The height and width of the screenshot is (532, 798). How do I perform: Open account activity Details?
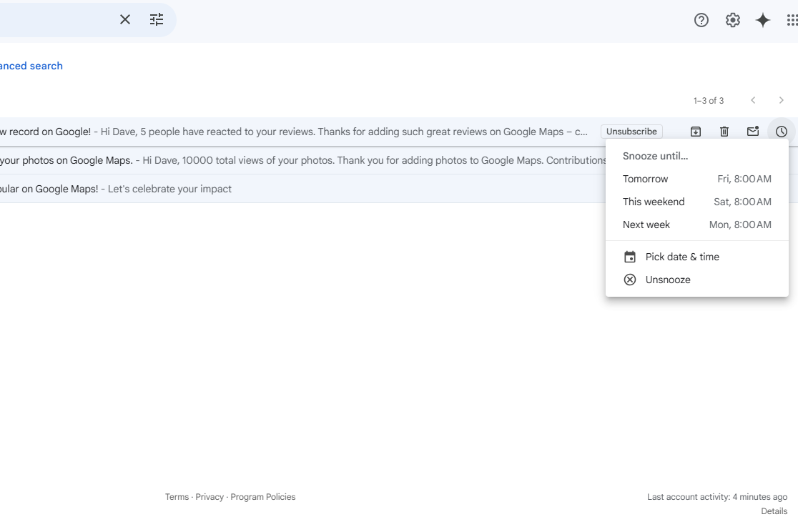coord(774,511)
